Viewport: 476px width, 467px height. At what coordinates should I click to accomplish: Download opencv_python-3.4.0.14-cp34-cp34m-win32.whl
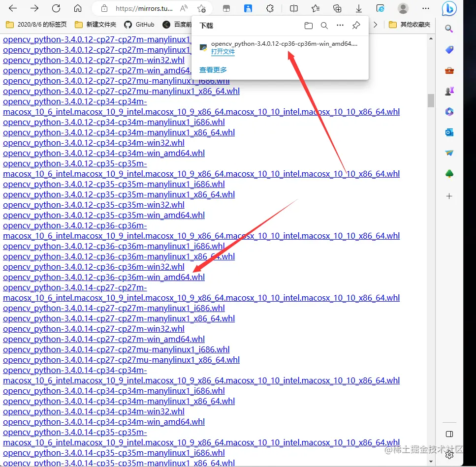pos(94,411)
